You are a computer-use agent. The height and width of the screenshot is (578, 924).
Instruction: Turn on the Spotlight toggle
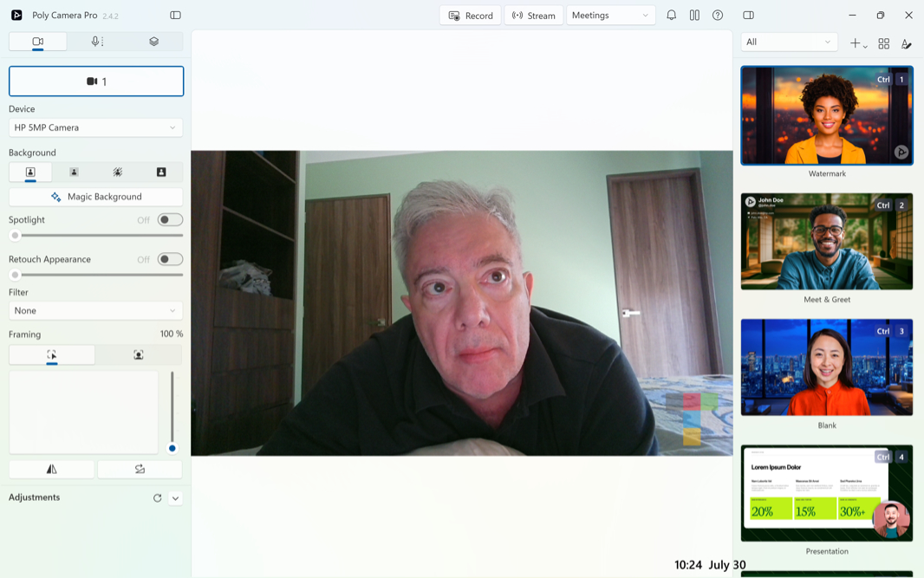click(x=170, y=220)
